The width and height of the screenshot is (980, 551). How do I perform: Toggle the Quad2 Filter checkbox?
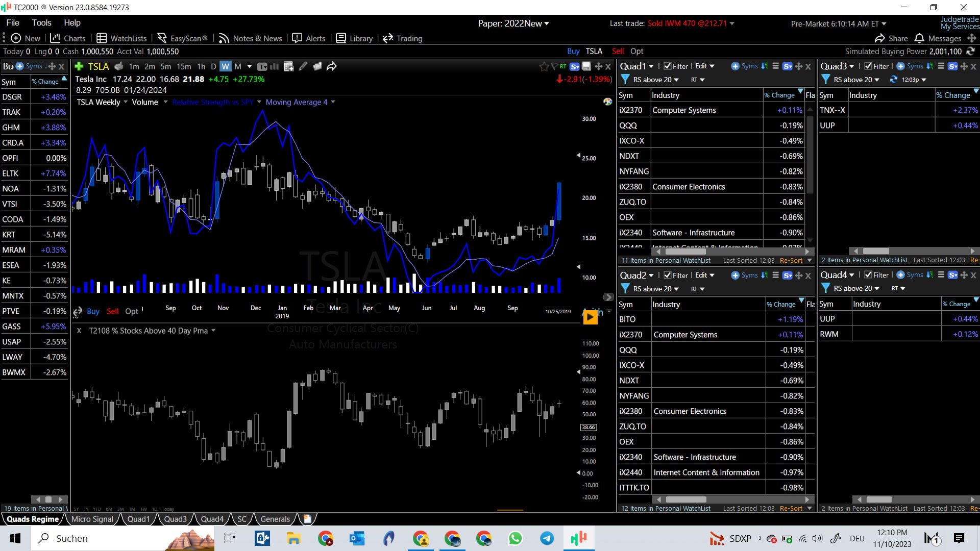[668, 275]
